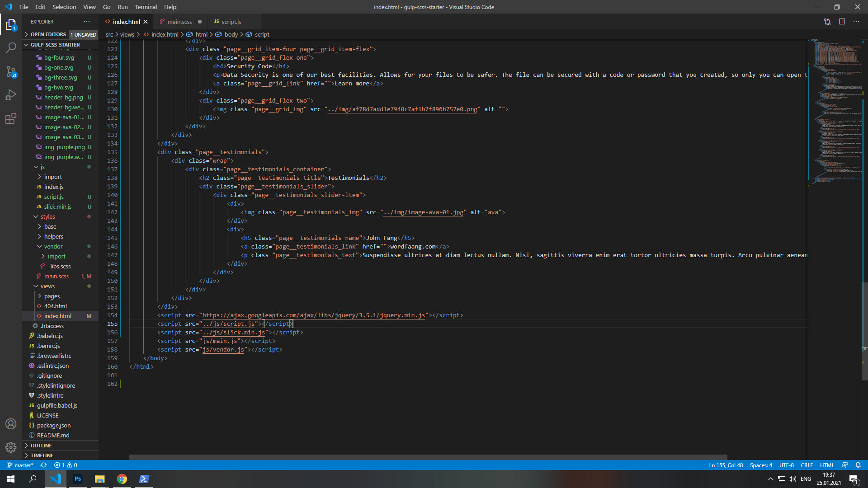Expand the helpers folder
868x488 pixels.
[x=60, y=237]
